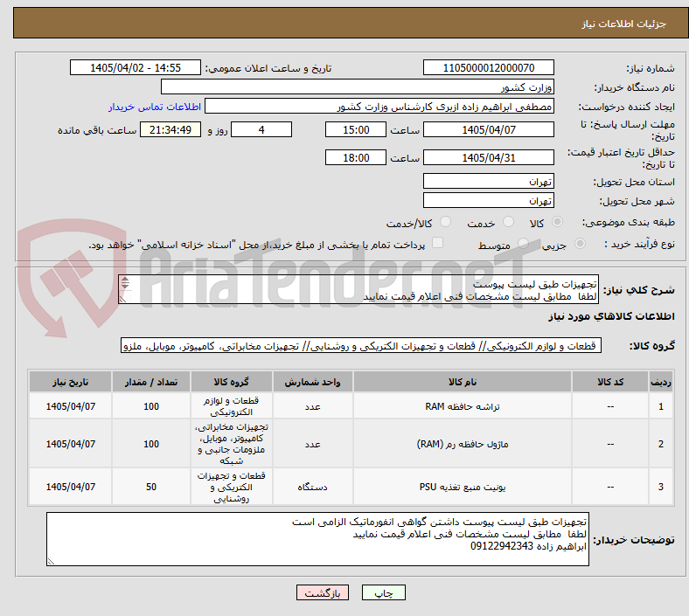Click price validity date 1405/04/31 field
Viewport: 689px width, 616px height.
[488, 157]
